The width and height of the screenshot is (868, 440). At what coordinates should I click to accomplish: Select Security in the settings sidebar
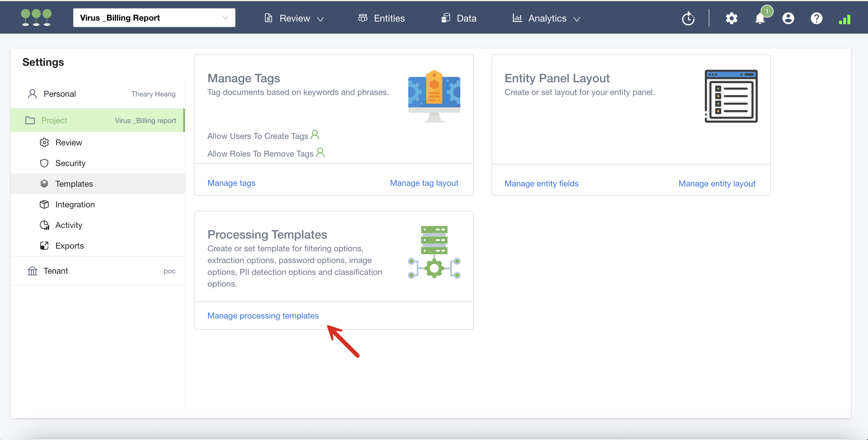pyautogui.click(x=70, y=163)
